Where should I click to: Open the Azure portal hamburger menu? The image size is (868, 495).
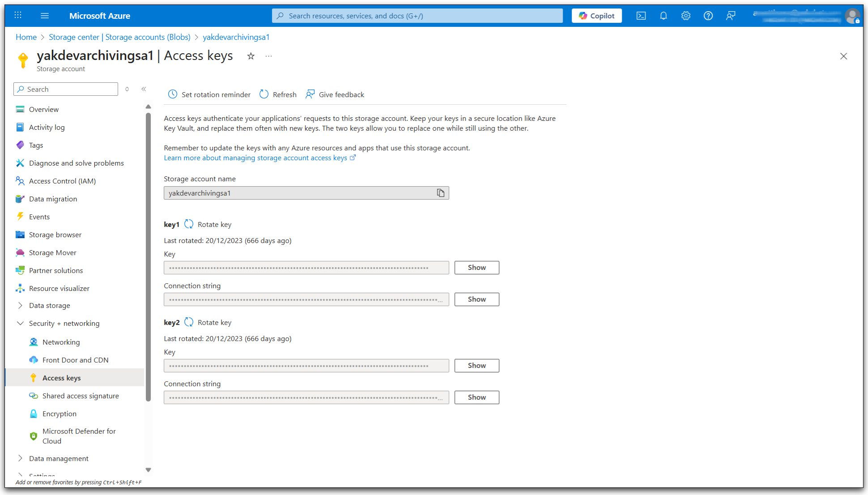tap(44, 16)
